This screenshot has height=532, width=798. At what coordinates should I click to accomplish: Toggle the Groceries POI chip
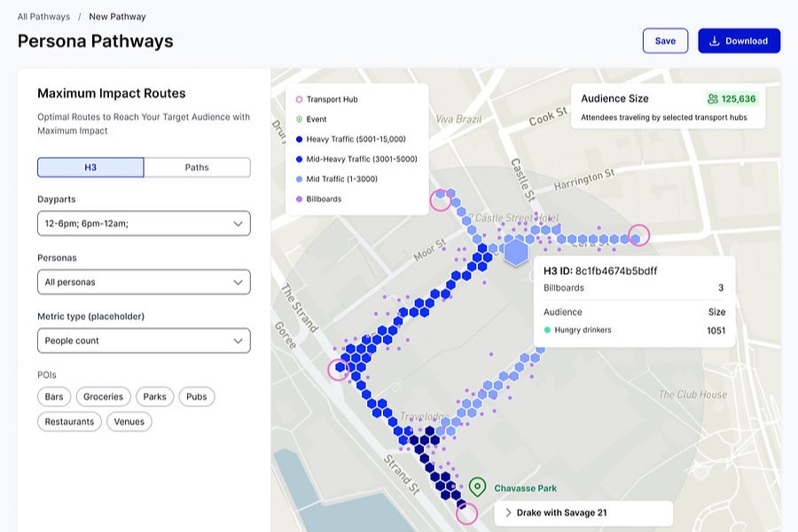(104, 396)
